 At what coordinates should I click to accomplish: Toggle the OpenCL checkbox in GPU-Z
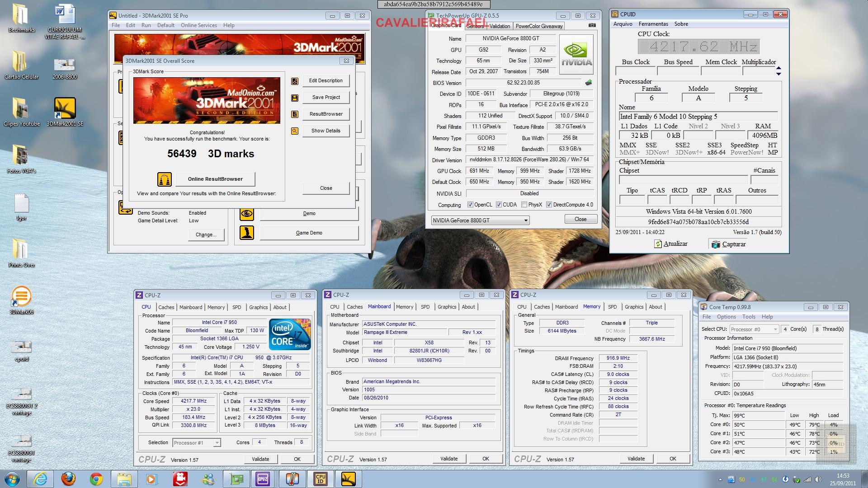coord(470,205)
